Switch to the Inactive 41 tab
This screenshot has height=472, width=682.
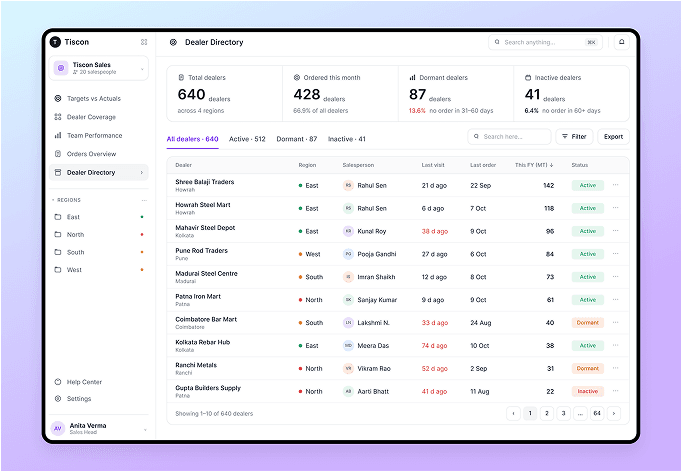347,139
